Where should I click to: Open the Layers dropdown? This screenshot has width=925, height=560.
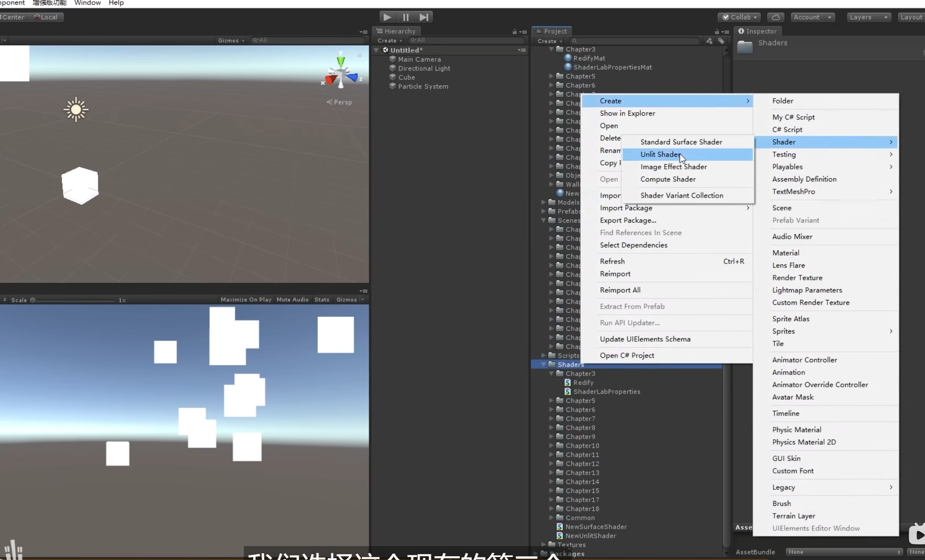(x=868, y=17)
